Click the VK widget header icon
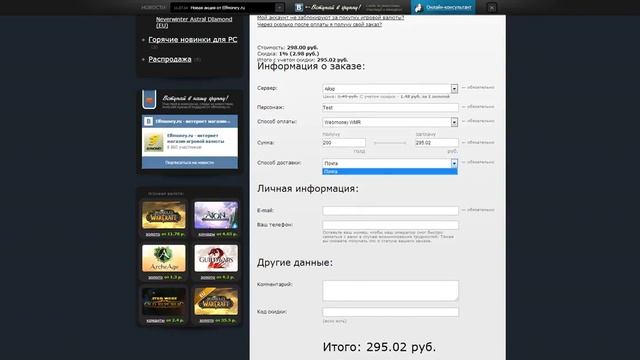This screenshot has width=640, height=360. pos(149,121)
